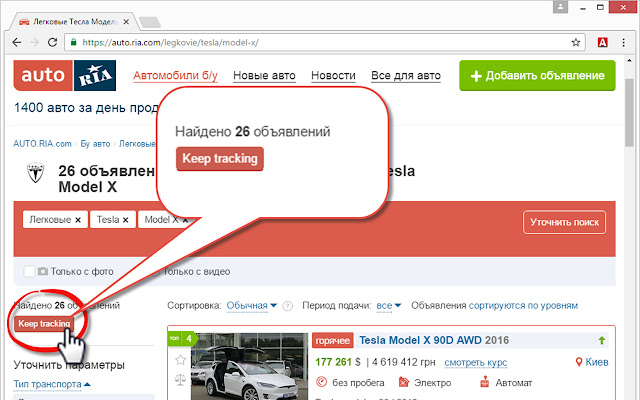Open the Chrome three-dot menu
This screenshot has height=400, width=640.
pos(623,42)
